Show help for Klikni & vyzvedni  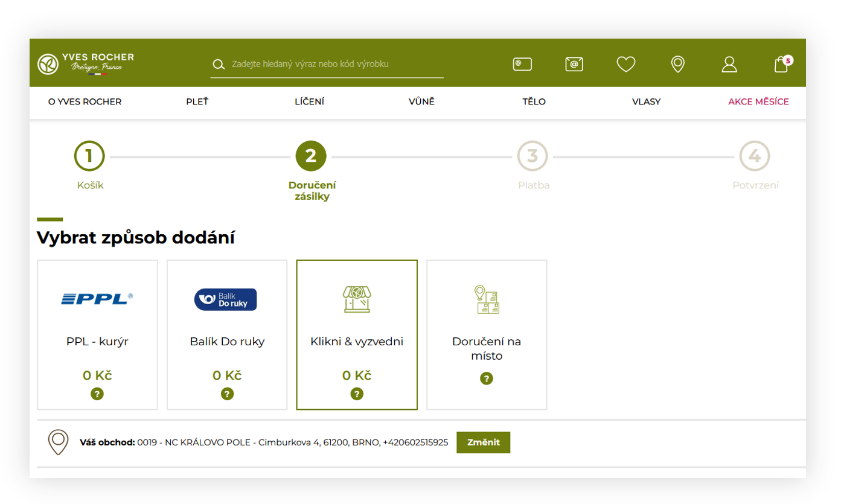[357, 394]
